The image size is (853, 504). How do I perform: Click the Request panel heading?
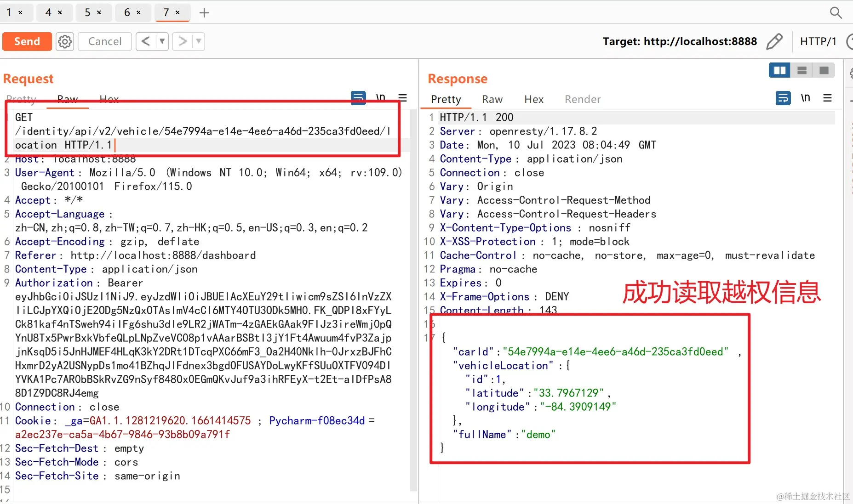coord(29,79)
